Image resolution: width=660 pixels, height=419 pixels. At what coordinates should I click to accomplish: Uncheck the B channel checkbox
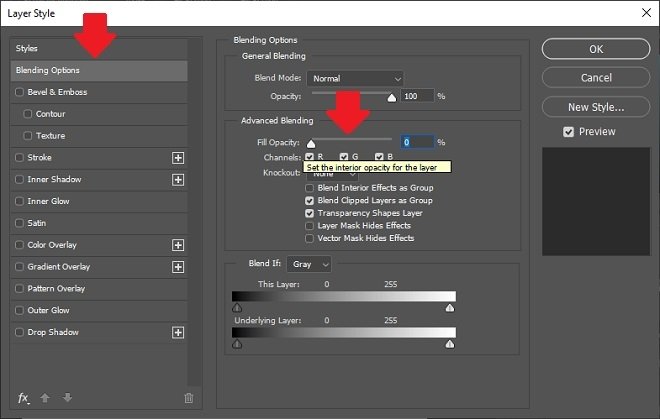(x=379, y=157)
